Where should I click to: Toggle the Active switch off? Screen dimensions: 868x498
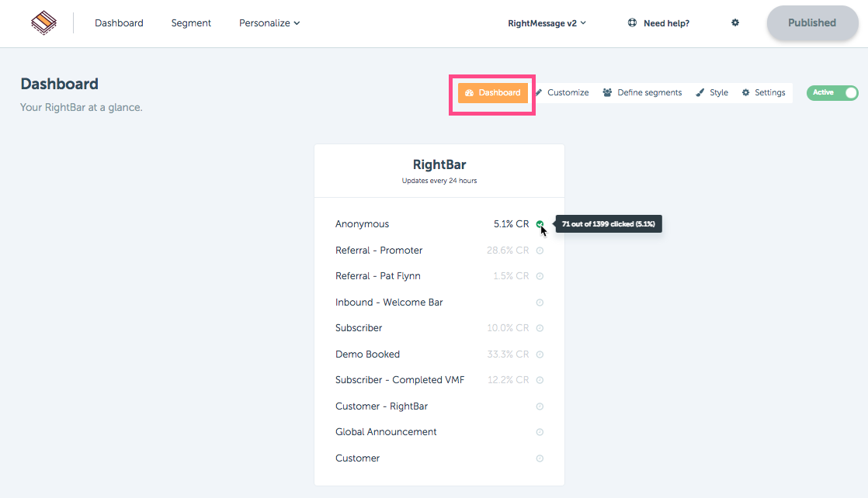(832, 92)
